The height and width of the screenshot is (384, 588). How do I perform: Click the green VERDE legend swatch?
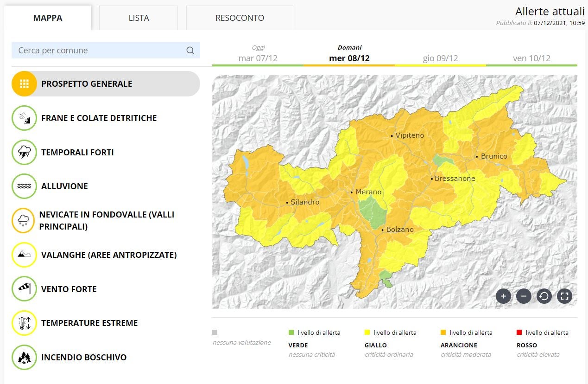click(291, 333)
